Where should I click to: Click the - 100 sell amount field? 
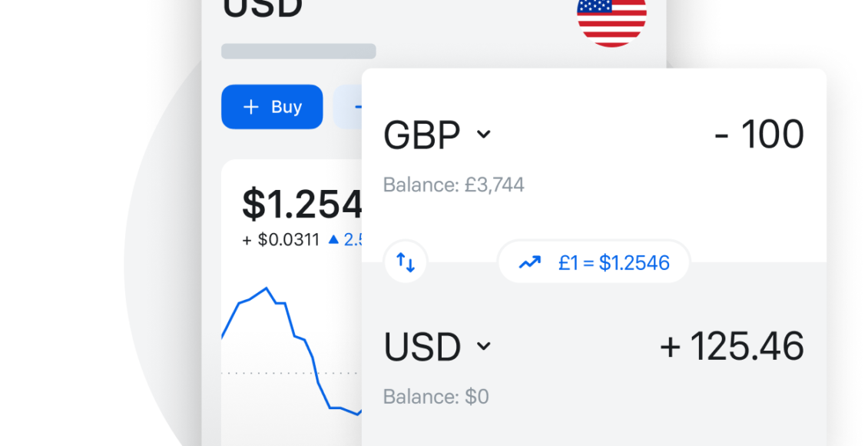(759, 135)
